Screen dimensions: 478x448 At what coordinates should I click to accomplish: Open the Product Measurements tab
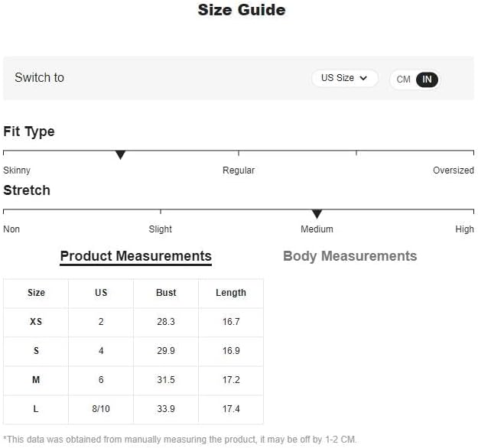[x=135, y=256]
